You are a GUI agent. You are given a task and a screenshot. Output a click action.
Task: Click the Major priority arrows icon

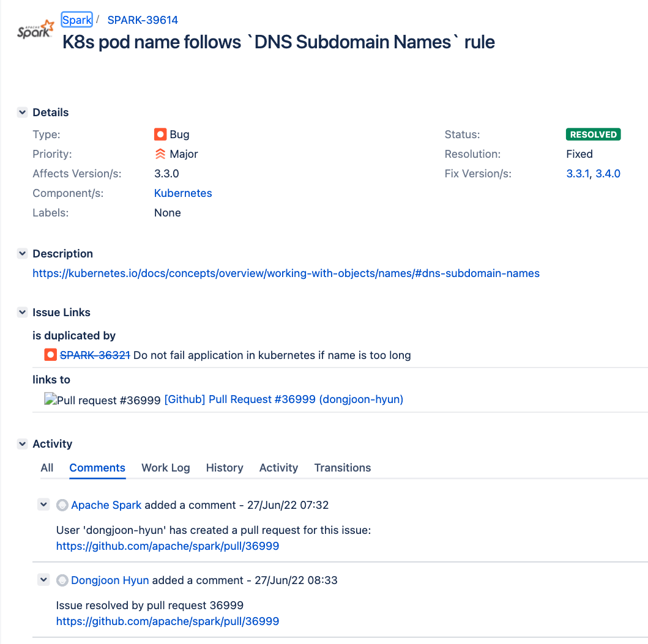tap(160, 154)
